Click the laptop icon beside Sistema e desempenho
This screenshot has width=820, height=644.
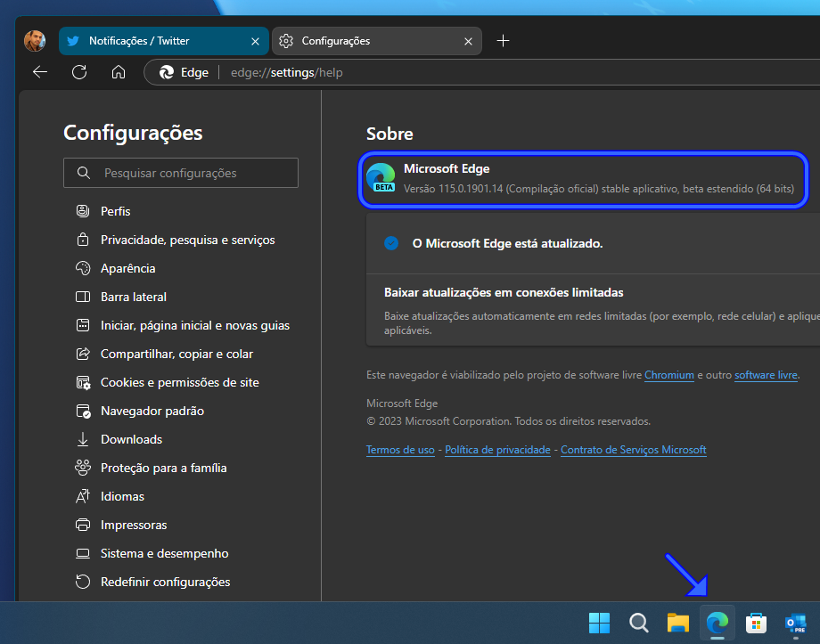[83, 553]
